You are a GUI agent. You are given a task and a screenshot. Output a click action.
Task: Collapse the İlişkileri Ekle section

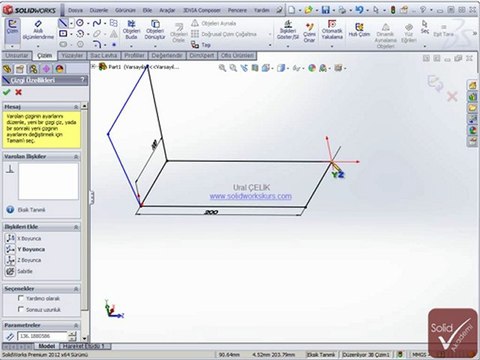point(76,227)
